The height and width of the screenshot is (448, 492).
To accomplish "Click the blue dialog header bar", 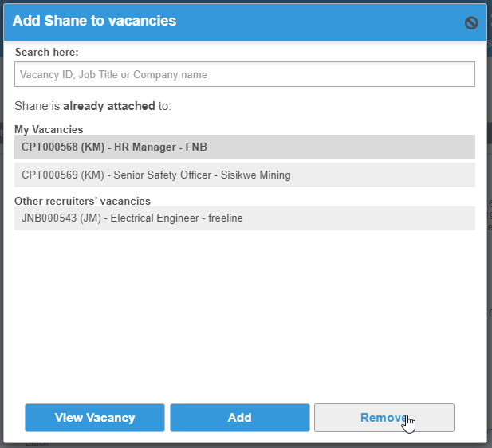I will click(319, 22).
